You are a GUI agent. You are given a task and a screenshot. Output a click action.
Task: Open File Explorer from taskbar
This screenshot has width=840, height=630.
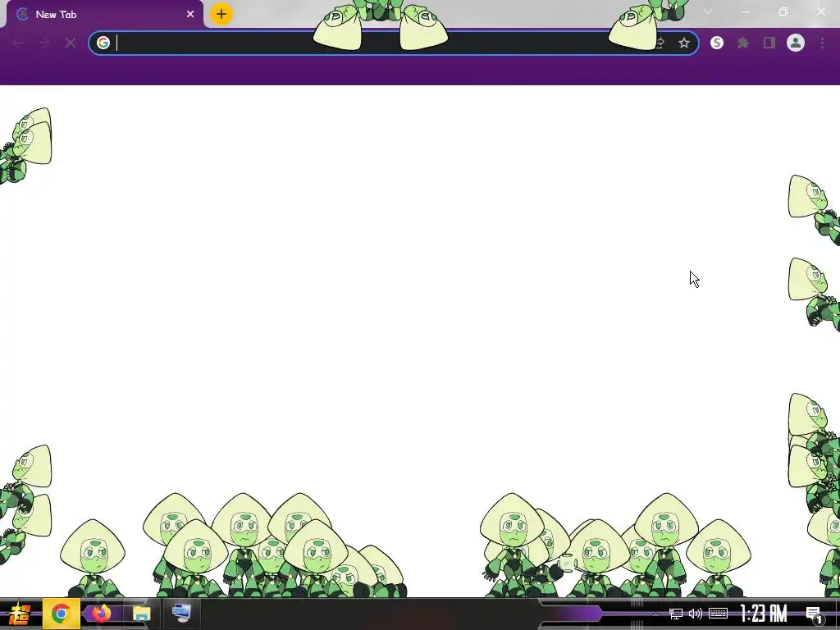(x=141, y=614)
